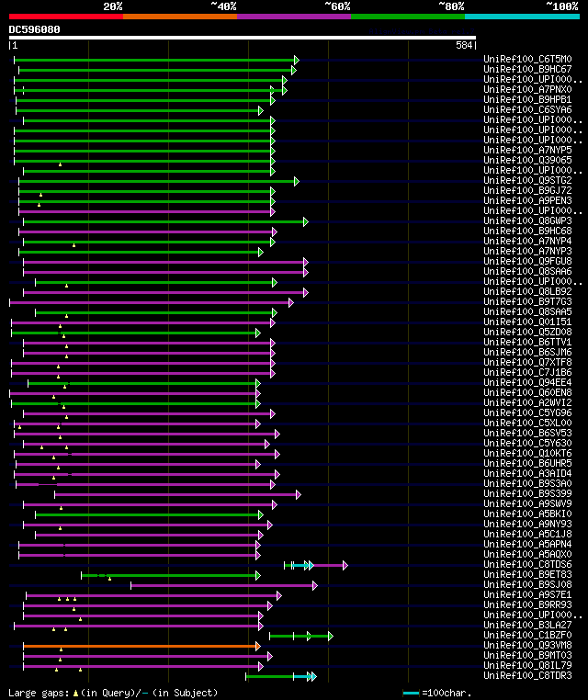Open the UniRef100_C8TDS6 label
The height and width of the screenshot is (700, 588).
[527, 564]
